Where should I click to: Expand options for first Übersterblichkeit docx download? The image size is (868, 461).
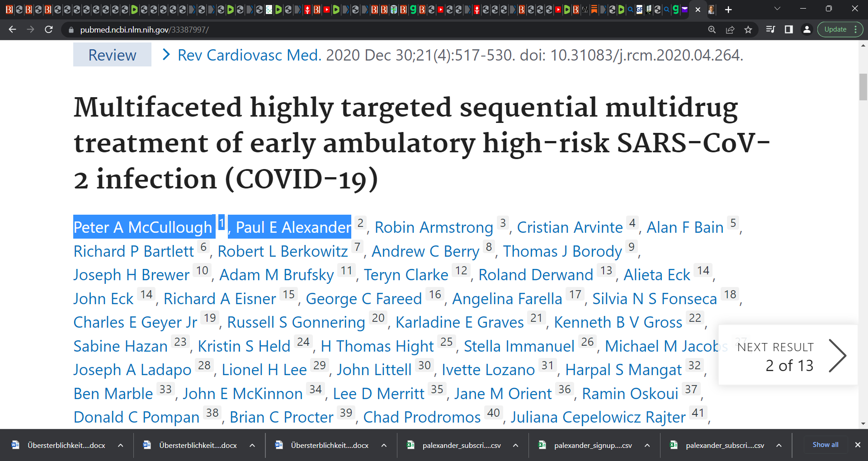[120, 445]
